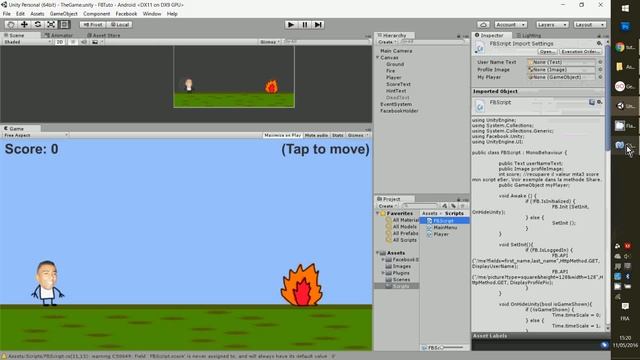Select the Fire object in Hierarchy
640x360 pixels.
(391, 71)
